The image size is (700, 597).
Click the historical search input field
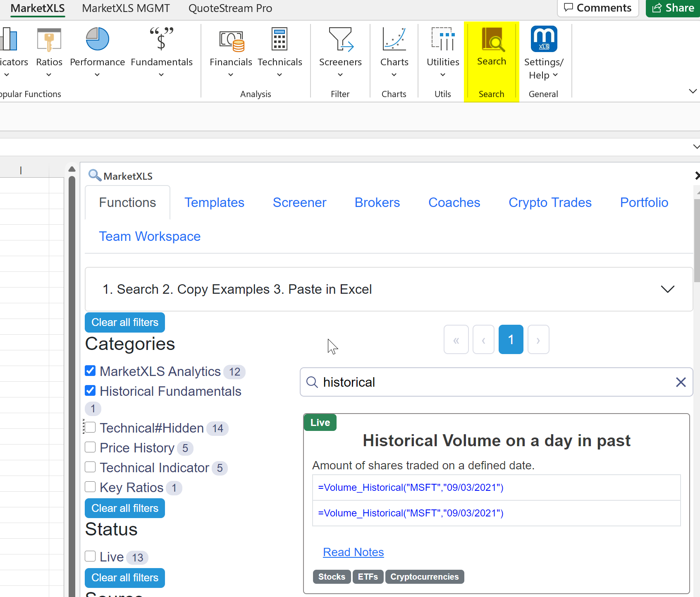496,382
